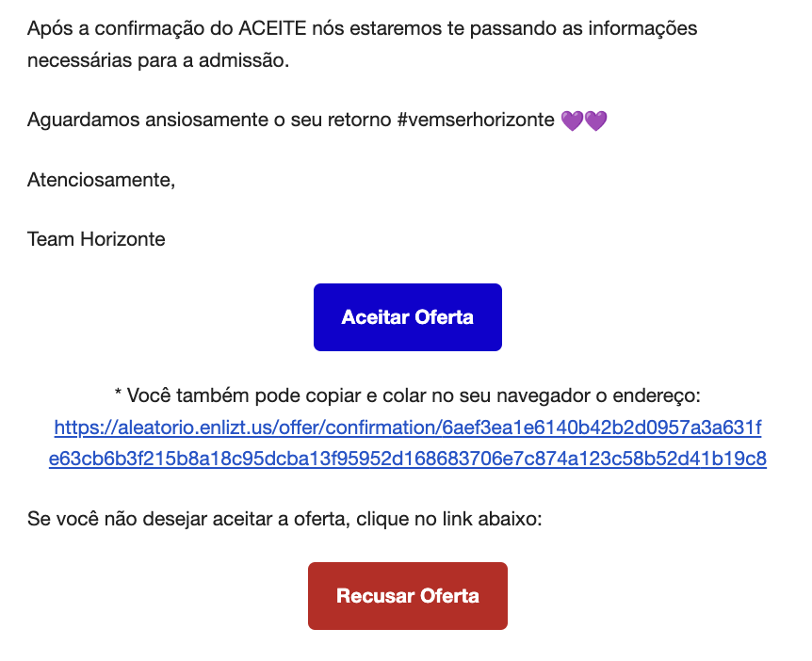The width and height of the screenshot is (812, 661).
Task: Click the link's second line starting e63cb6b3
Action: (408, 459)
